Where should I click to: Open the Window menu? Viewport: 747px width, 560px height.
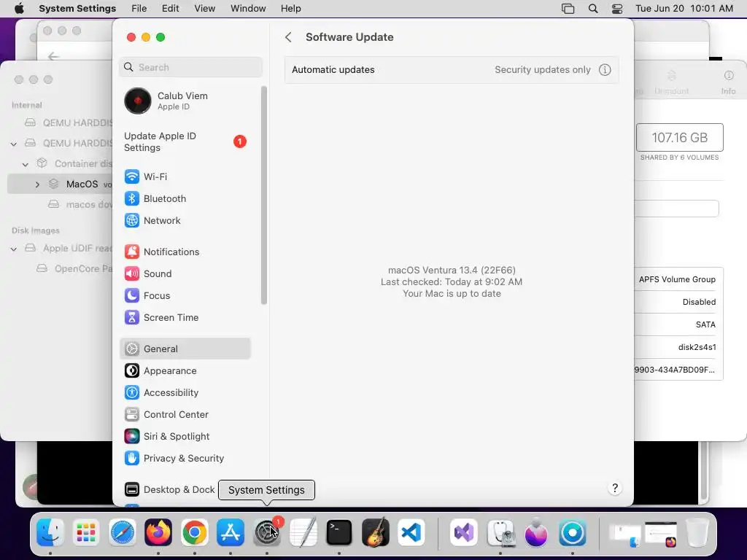click(248, 9)
